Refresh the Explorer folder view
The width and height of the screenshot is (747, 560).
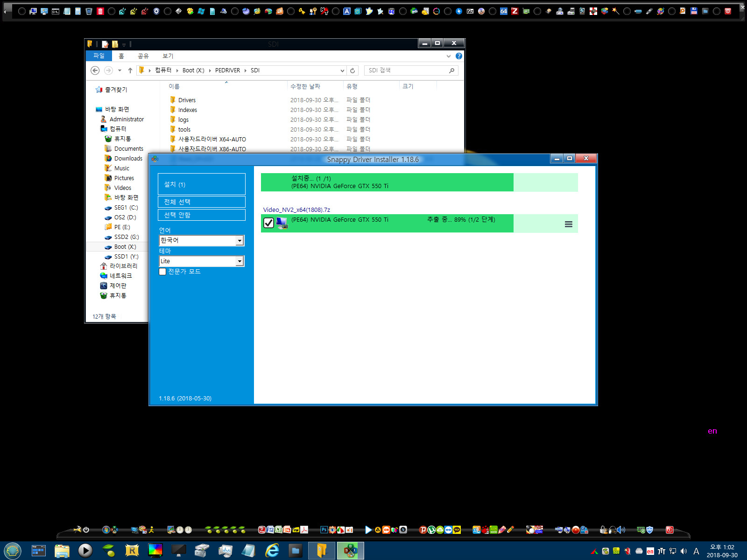[352, 70]
